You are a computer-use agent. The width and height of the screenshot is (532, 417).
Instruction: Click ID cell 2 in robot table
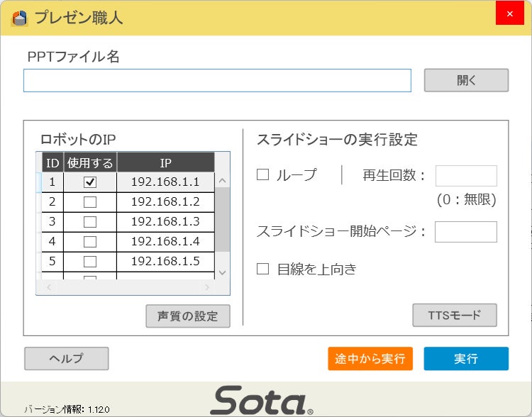(x=52, y=202)
